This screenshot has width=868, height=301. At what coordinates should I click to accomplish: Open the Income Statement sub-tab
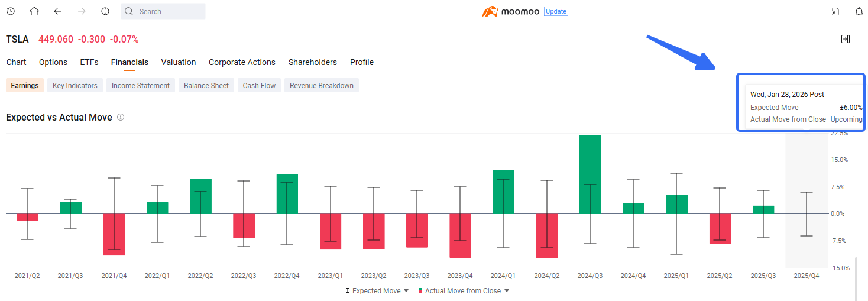click(141, 86)
